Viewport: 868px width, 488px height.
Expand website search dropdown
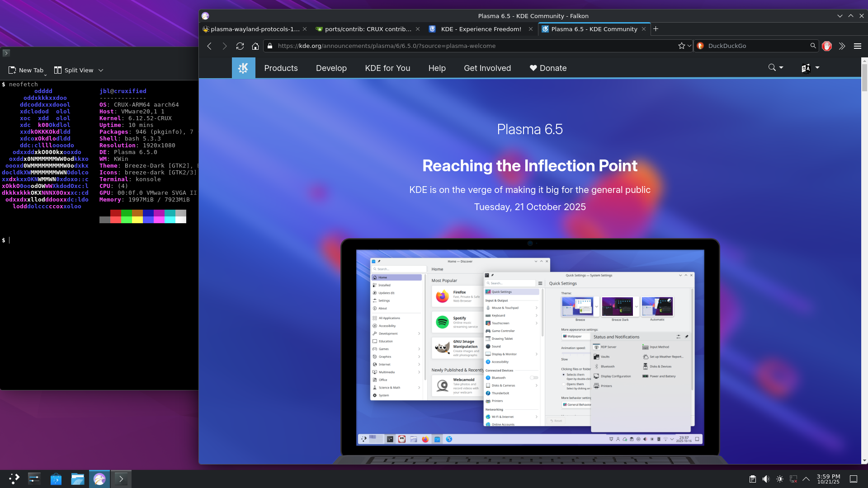point(776,68)
